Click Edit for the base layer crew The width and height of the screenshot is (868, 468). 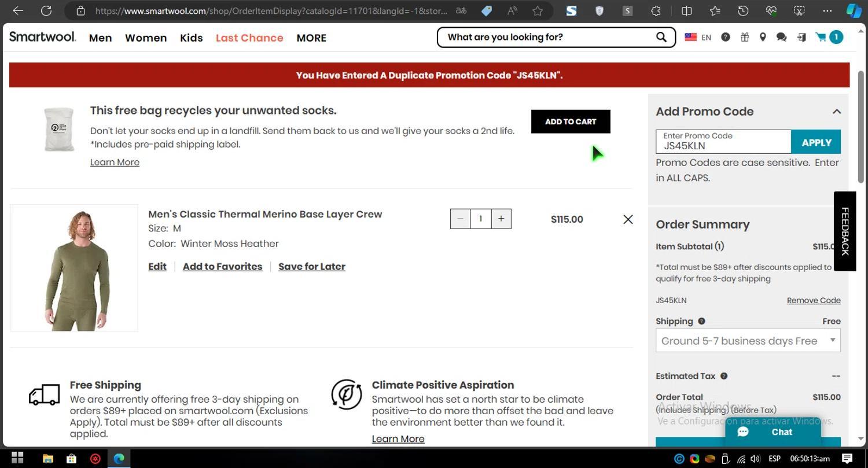click(x=157, y=267)
